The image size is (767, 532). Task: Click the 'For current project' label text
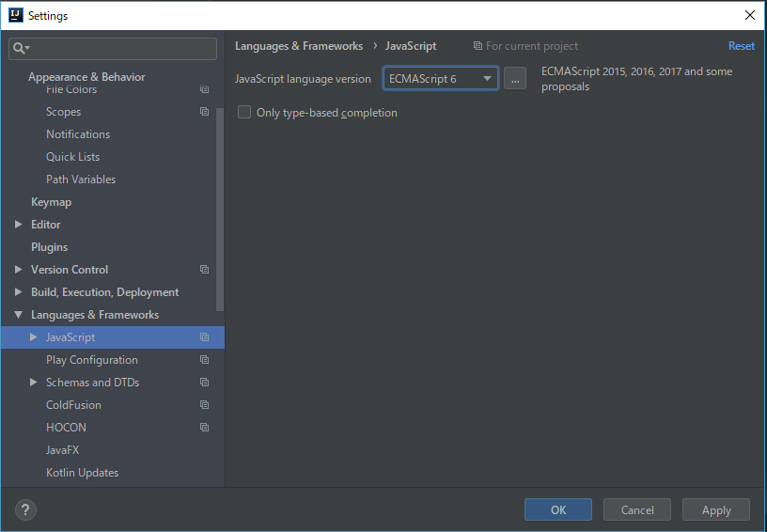pos(532,45)
